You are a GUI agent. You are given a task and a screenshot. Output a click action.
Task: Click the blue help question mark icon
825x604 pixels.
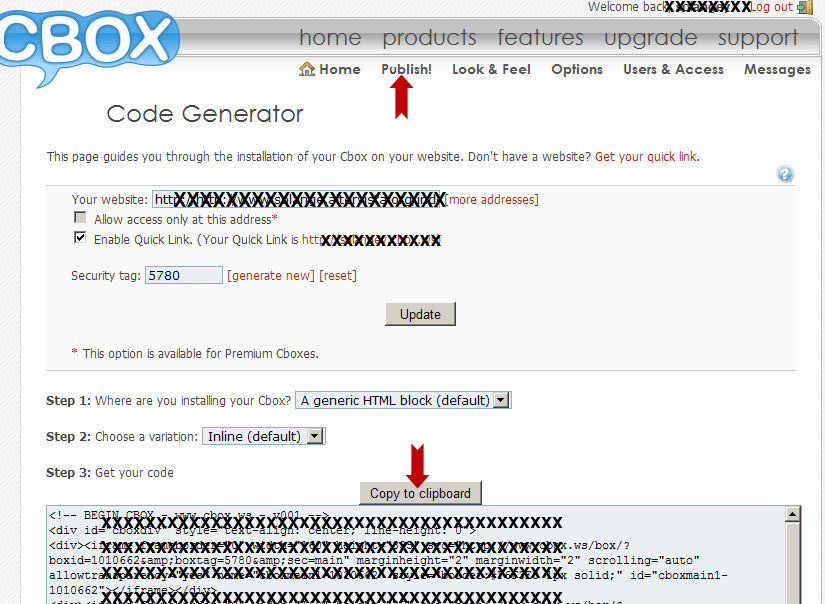pos(785,174)
